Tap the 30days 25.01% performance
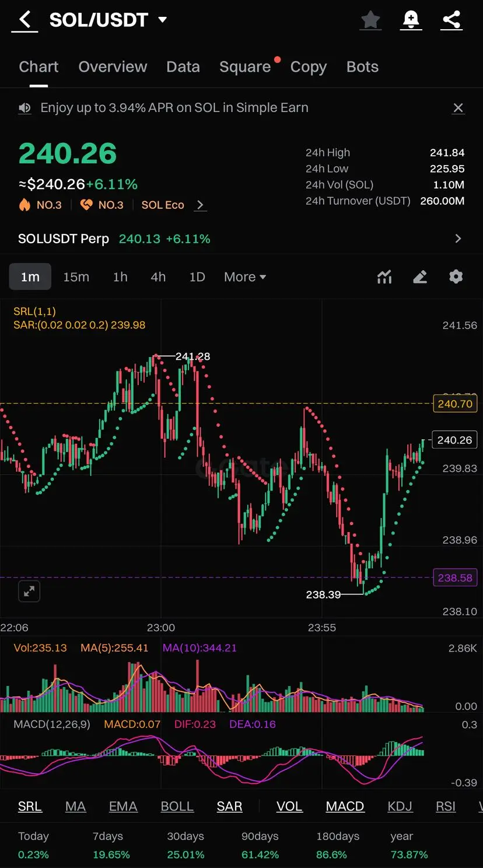This screenshot has height=868, width=483. click(185, 845)
